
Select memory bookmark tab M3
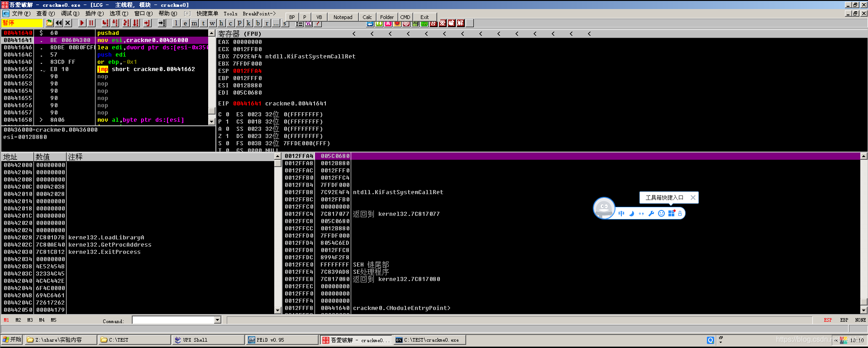coord(30,320)
